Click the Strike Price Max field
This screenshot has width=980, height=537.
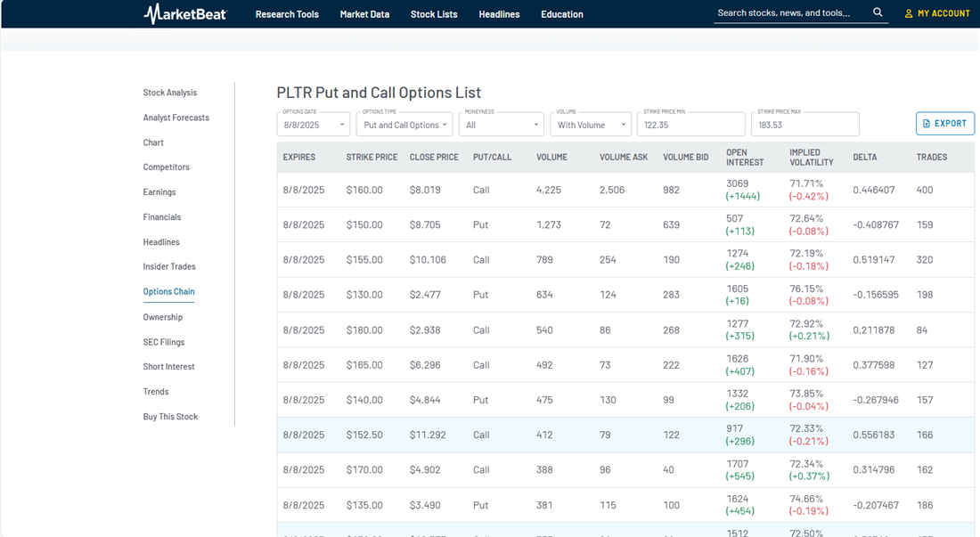click(x=804, y=125)
